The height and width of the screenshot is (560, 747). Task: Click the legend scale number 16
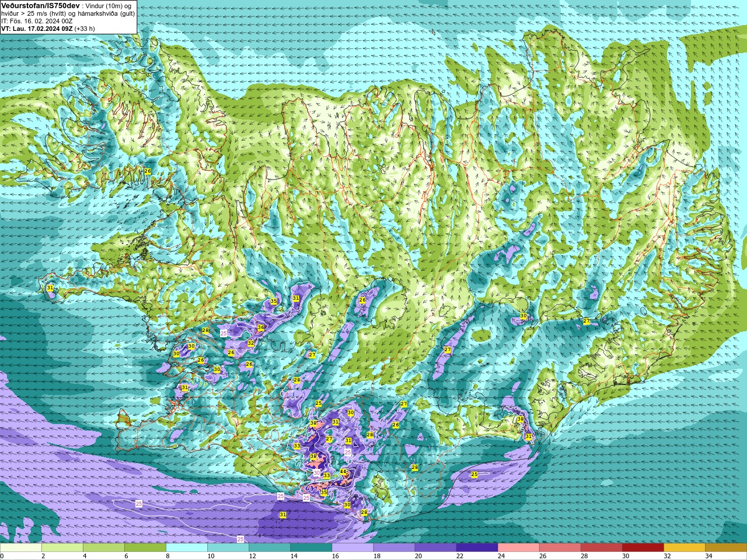pos(336,556)
